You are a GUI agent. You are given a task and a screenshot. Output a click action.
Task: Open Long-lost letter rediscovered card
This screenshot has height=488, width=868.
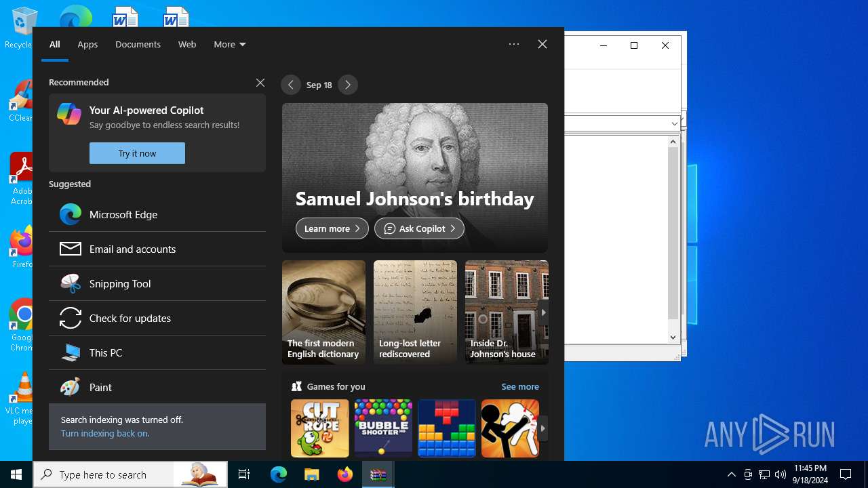(x=415, y=312)
